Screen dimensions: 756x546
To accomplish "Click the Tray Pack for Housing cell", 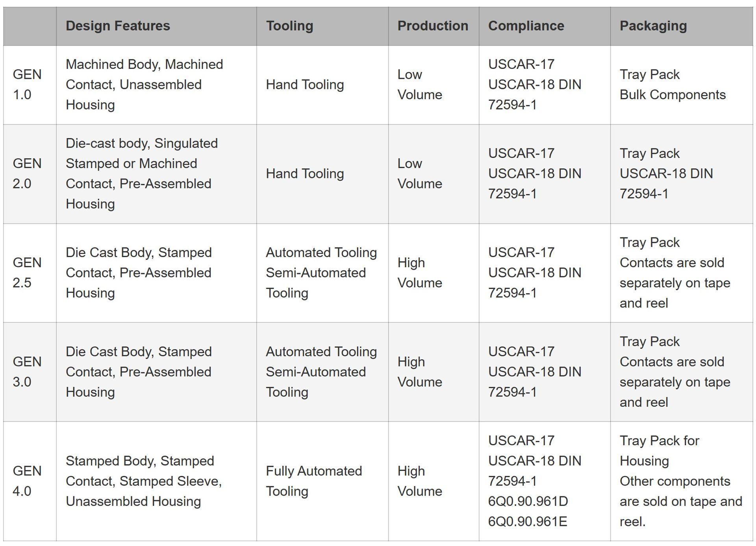I will [680, 481].
